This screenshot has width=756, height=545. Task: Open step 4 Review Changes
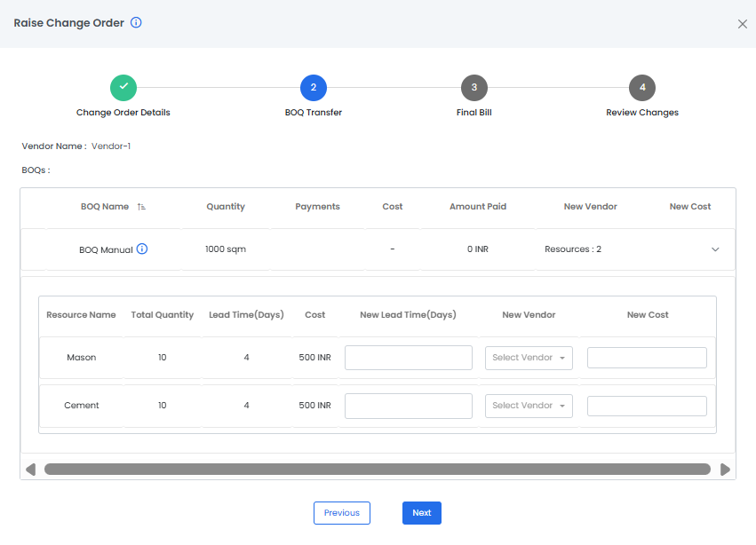coord(642,87)
